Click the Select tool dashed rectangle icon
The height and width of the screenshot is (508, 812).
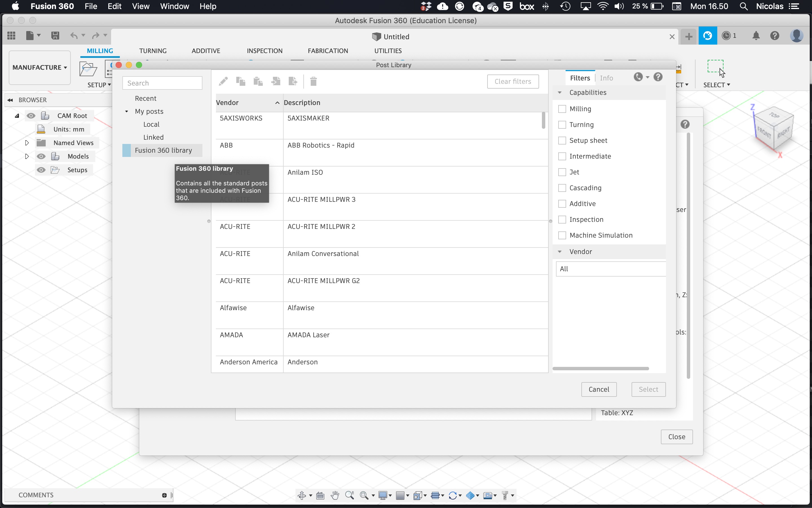tap(715, 66)
